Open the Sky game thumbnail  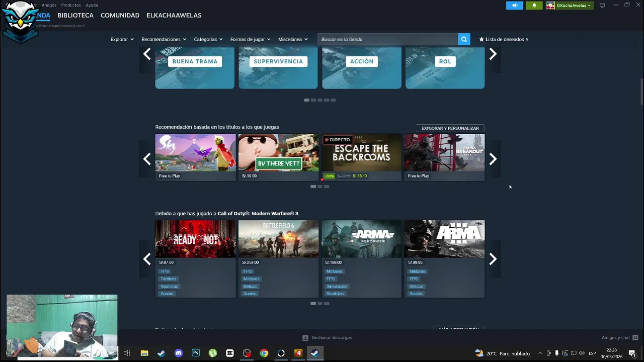195,152
